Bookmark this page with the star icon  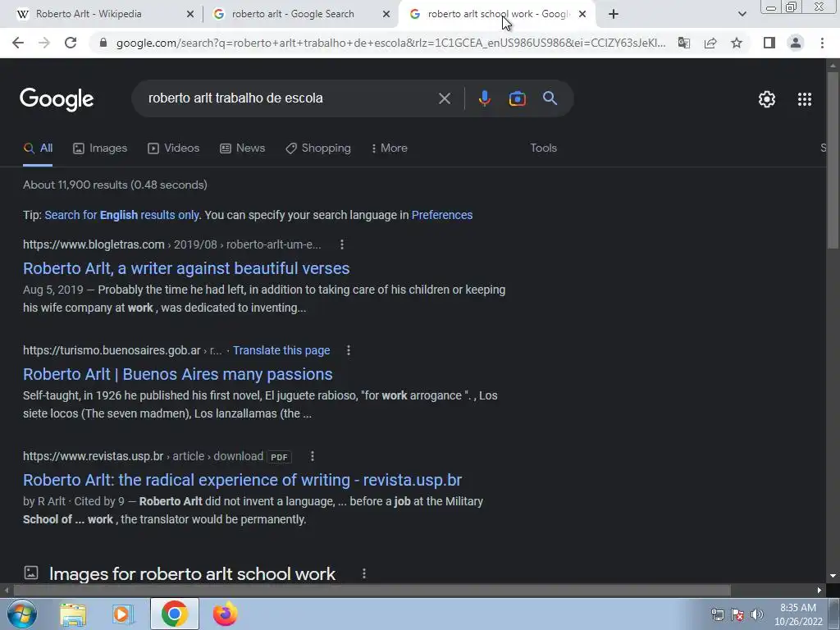(x=737, y=43)
